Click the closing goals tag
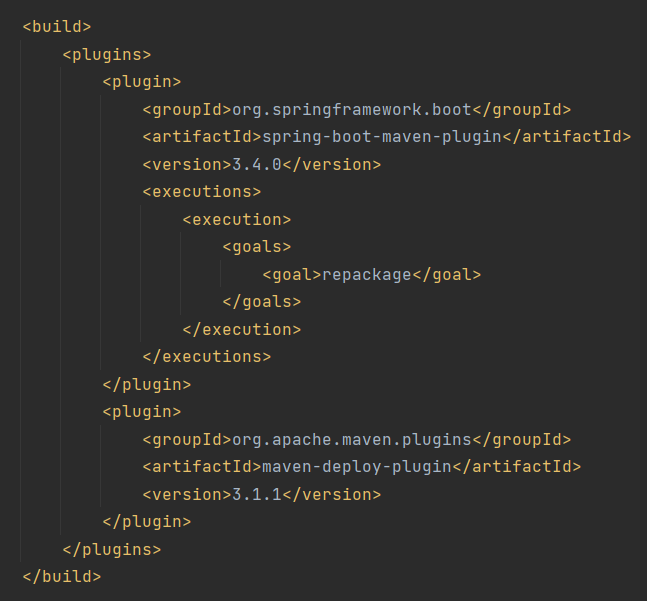The image size is (647, 601). pyautogui.click(x=262, y=302)
